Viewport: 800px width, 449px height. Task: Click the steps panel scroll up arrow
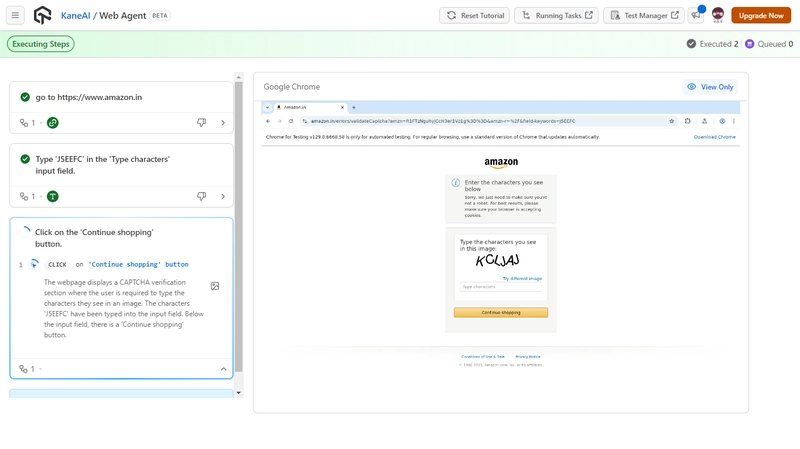(x=238, y=77)
